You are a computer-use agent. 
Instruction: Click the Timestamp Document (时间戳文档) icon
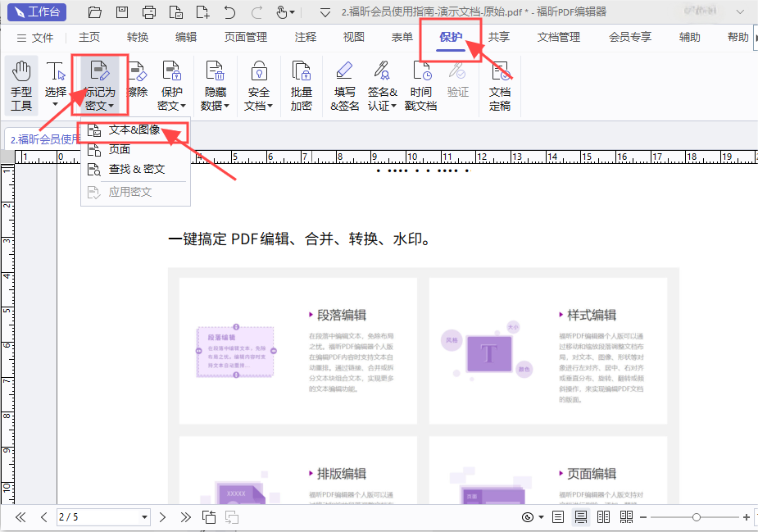(x=421, y=85)
